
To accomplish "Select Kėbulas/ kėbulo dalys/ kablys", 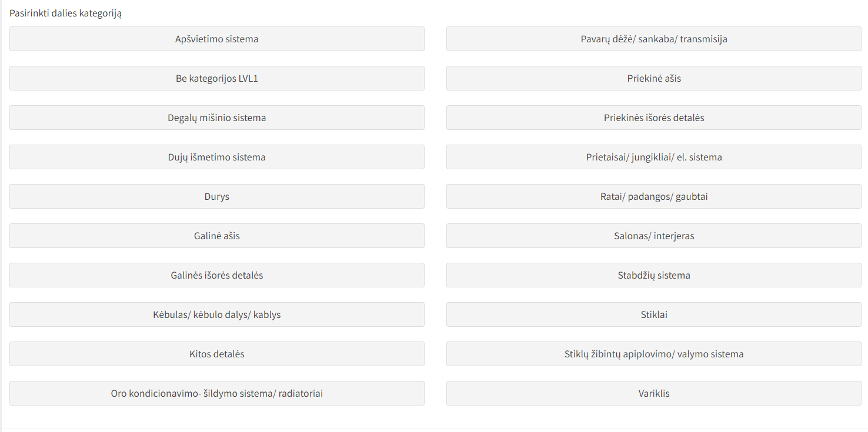I will pos(217,314).
